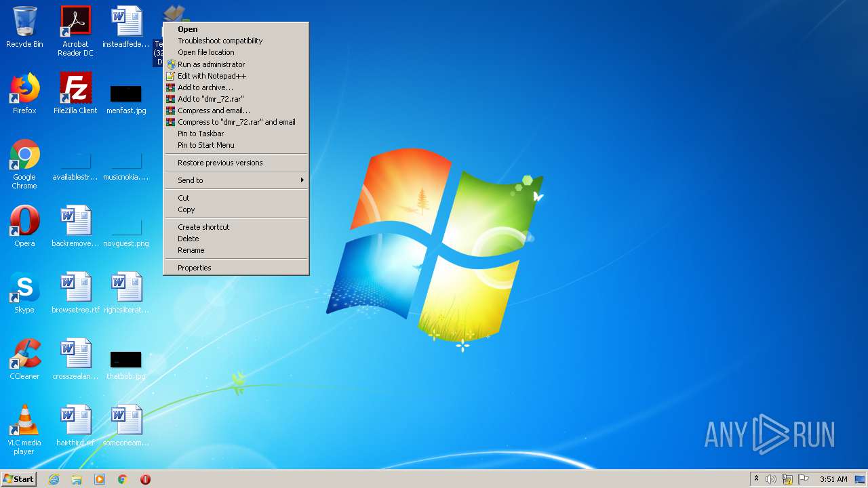
Task: Open the Recycle Bin desktop icon
Action: 24,27
